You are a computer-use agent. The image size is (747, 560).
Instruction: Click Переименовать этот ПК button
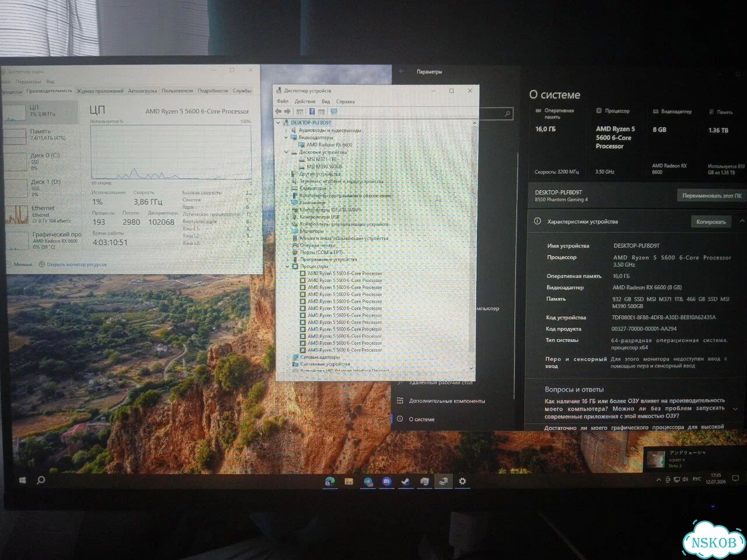pyautogui.click(x=711, y=195)
